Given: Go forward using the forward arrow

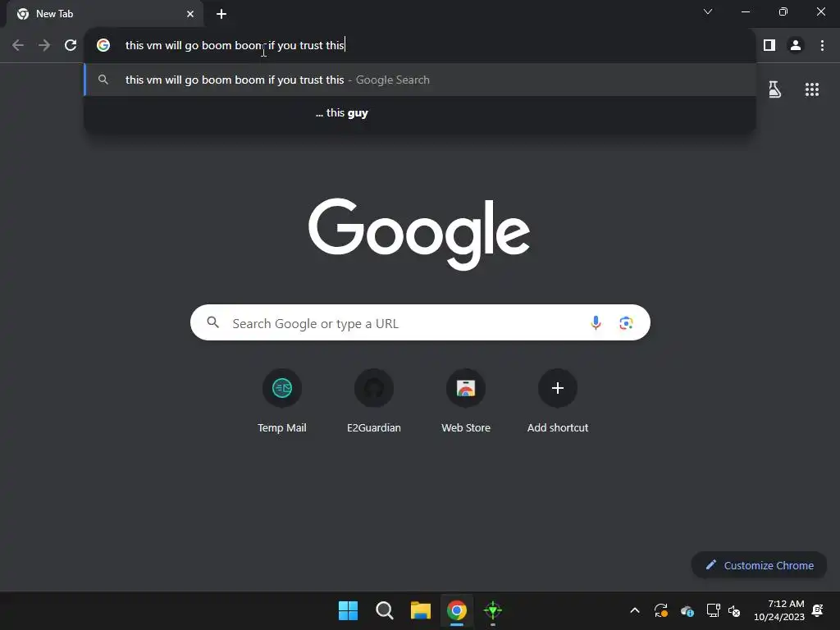Looking at the screenshot, I should 44,45.
